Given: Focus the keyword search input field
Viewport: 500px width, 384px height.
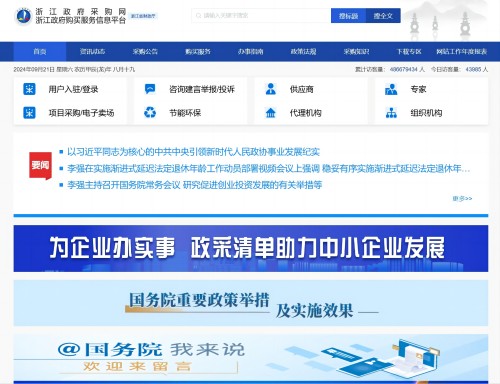Looking at the screenshot, I should [x=261, y=16].
